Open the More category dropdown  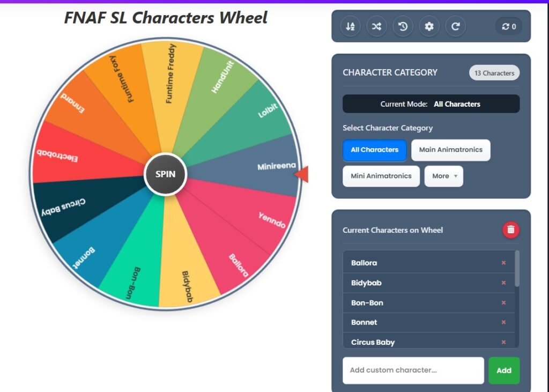(x=444, y=176)
